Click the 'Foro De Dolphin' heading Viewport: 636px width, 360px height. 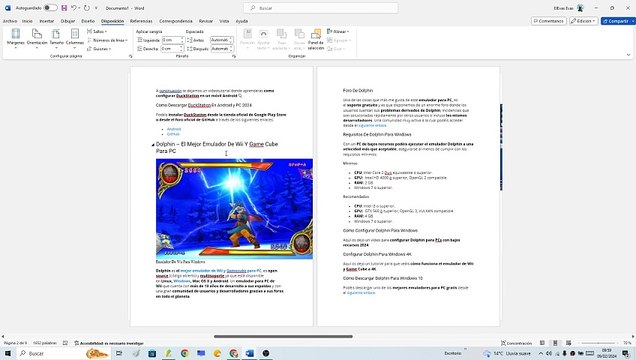pos(357,91)
